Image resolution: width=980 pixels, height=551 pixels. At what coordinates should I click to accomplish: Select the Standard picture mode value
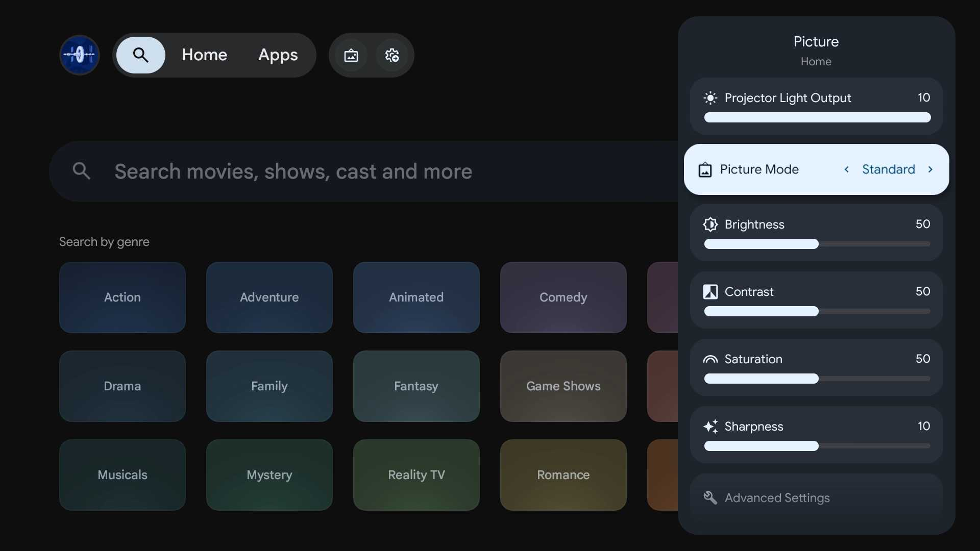888,169
